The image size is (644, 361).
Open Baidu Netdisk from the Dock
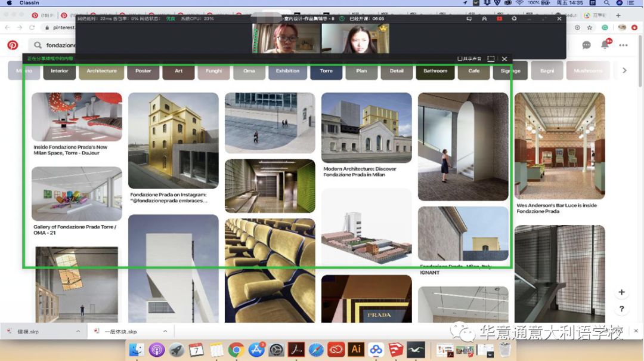tap(376, 350)
